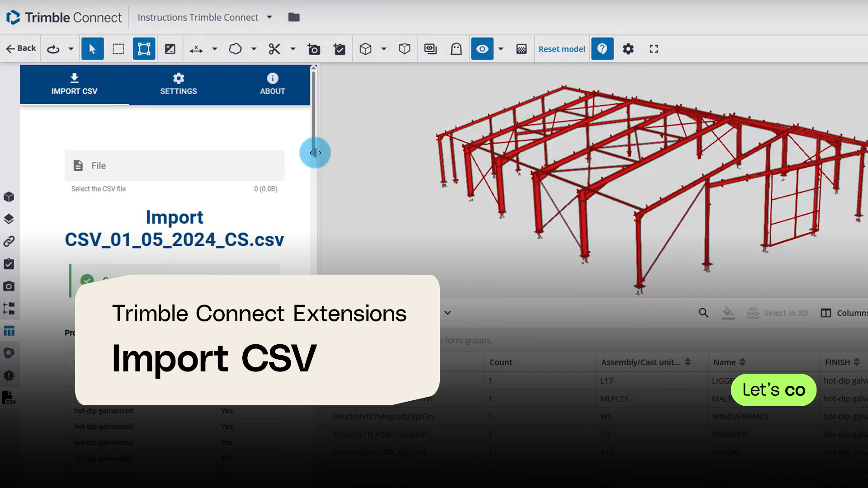Select the WINDVERBAND name cell
This screenshot has height=488, width=868.
coord(740,416)
